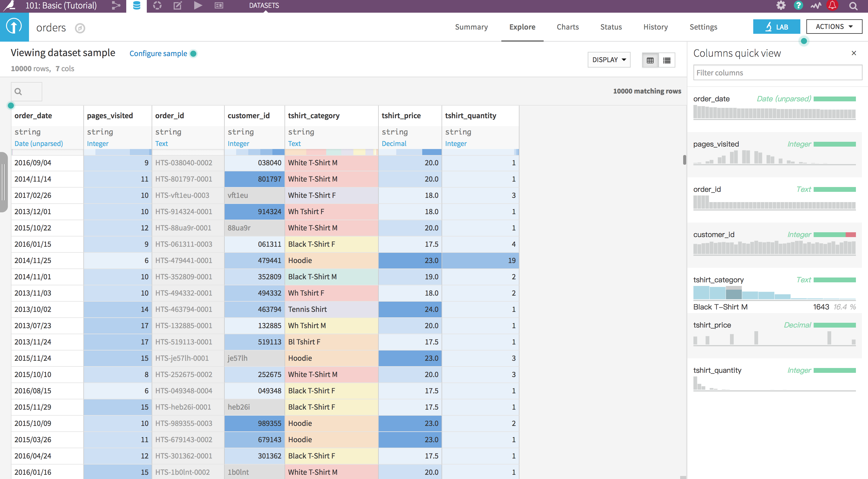Click the Configure sample link
Screen dimensions: 868x479
(x=158, y=53)
